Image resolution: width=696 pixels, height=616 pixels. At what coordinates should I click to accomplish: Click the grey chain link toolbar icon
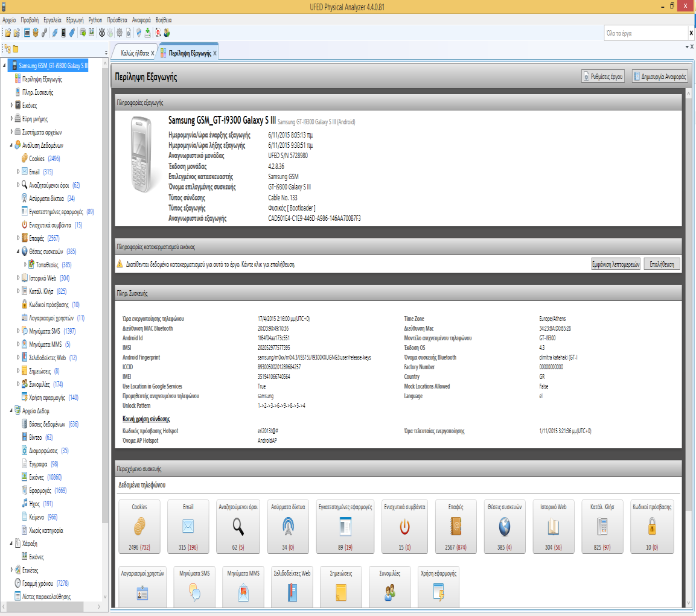45,33
